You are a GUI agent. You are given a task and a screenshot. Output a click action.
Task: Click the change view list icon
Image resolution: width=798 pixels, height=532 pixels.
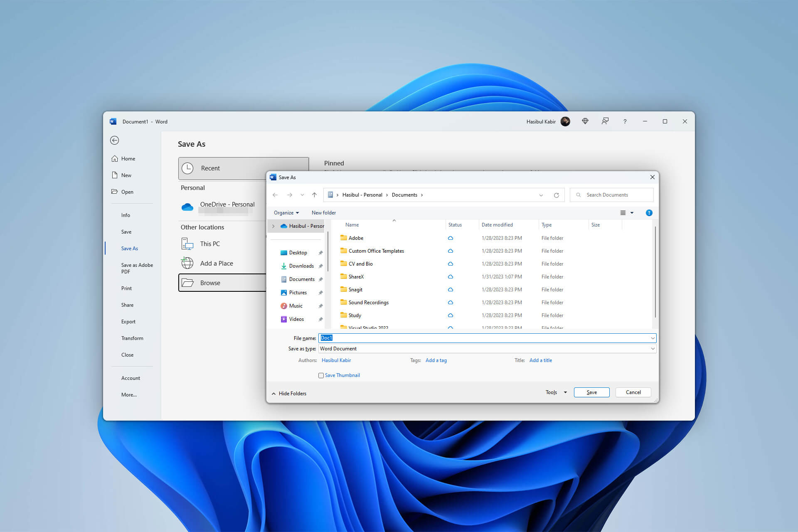[623, 213]
